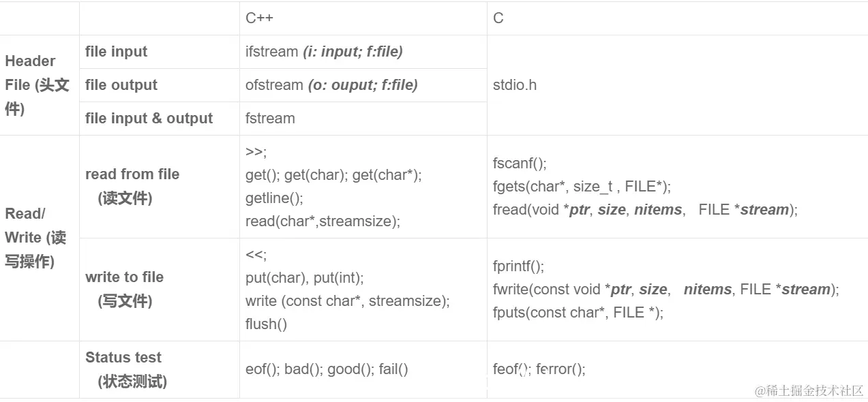Click 'file input & output' label
This screenshot has width=868, height=402.
(149, 119)
